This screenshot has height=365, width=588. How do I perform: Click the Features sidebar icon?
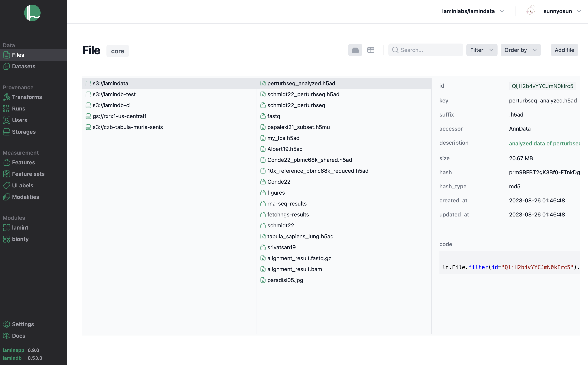point(6,162)
